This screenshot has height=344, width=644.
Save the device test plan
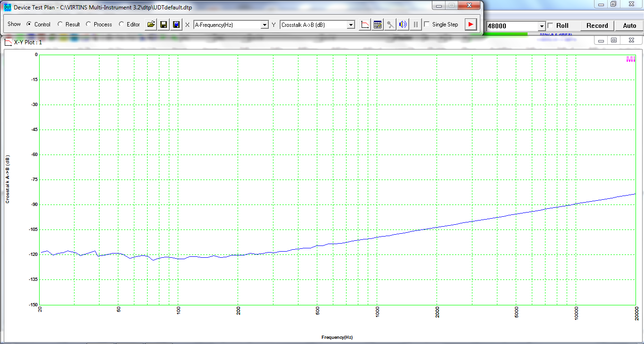[x=164, y=25]
